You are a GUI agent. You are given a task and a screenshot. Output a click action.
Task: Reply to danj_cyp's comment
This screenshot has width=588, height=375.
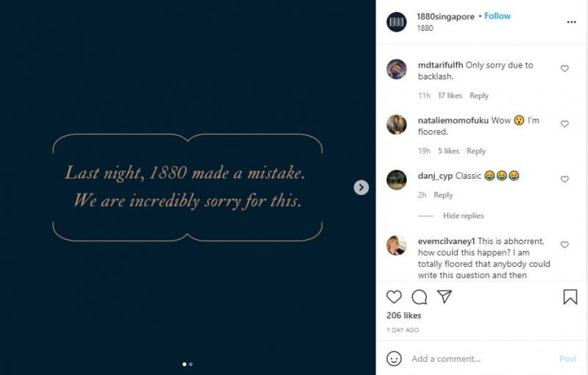[x=443, y=195]
